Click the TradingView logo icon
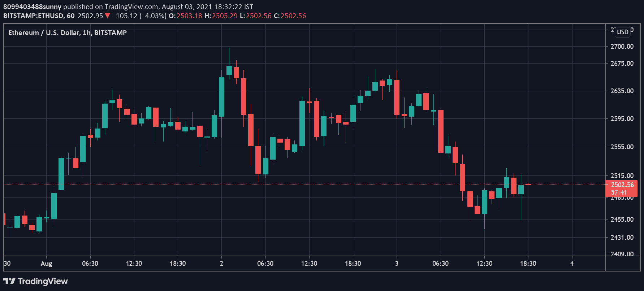 [x=9, y=281]
